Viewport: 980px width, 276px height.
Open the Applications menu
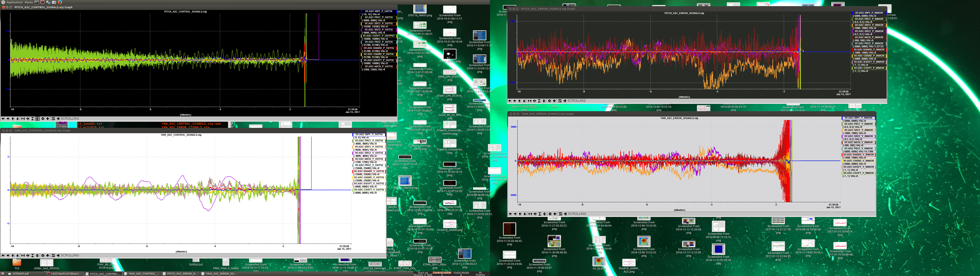[15, 2]
